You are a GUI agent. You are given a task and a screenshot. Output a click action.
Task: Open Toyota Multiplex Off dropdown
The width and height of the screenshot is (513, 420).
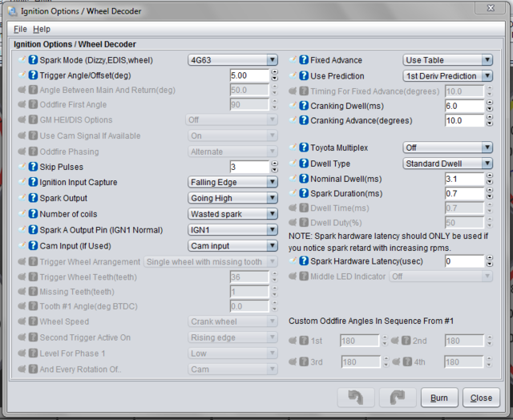coord(447,147)
